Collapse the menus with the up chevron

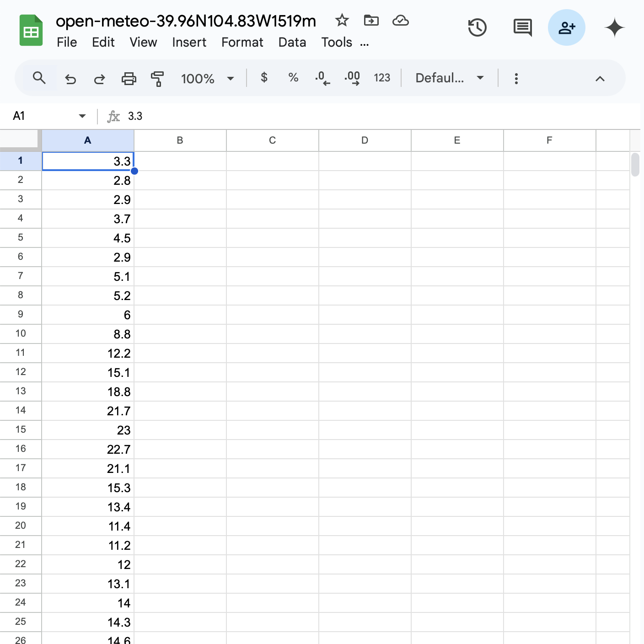600,79
